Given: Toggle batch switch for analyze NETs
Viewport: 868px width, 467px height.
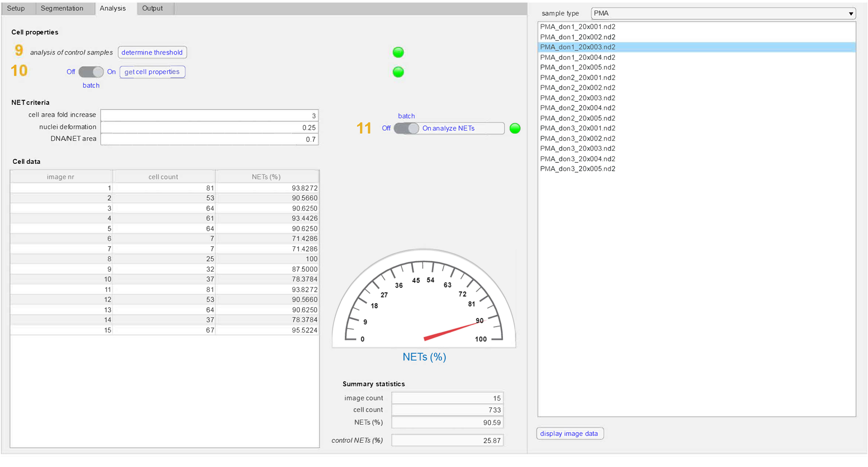Looking at the screenshot, I should (406, 128).
